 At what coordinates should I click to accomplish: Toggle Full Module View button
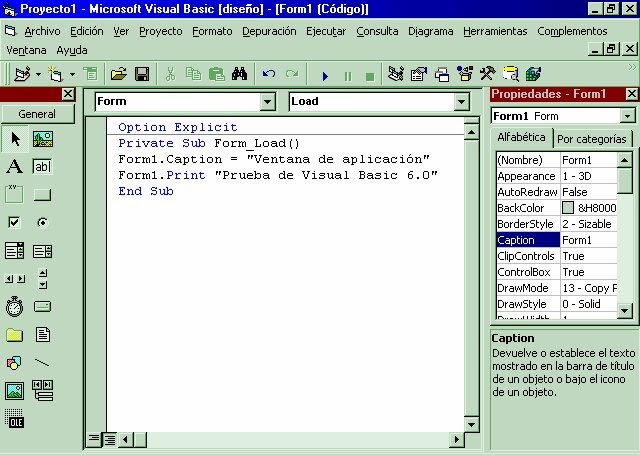click(110, 439)
